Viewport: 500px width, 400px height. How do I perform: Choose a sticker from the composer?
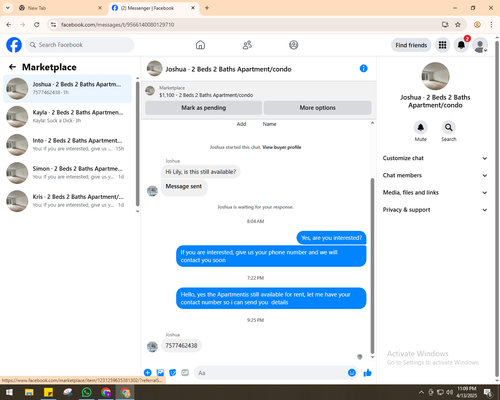(173, 373)
